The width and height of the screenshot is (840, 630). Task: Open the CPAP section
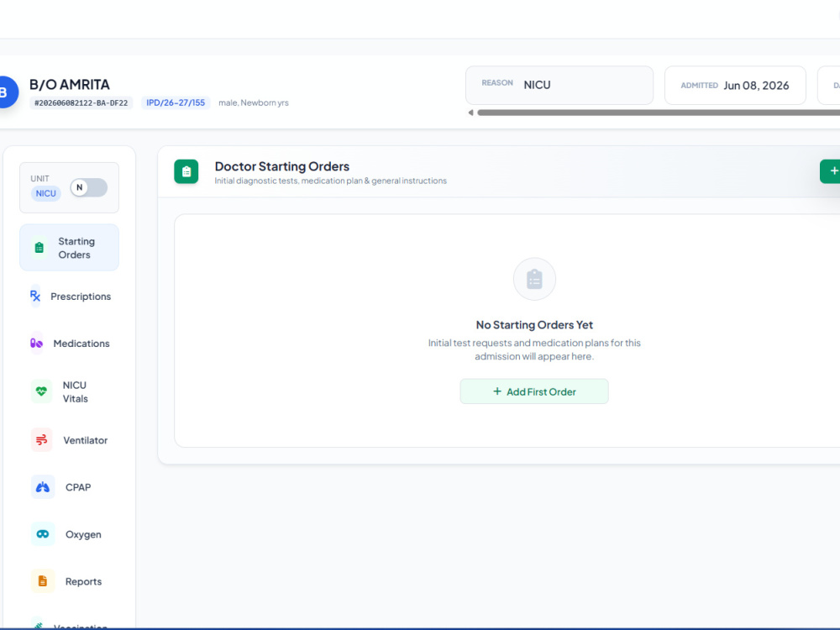pyautogui.click(x=69, y=487)
